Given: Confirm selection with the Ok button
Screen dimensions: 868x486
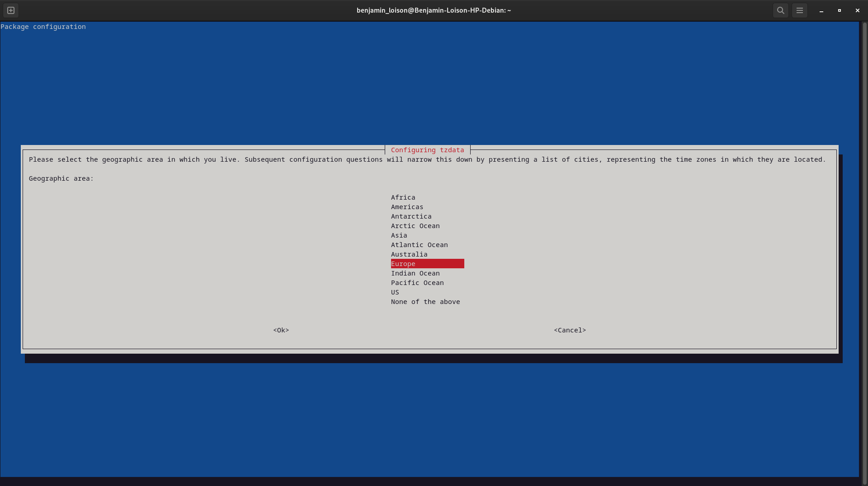Looking at the screenshot, I should [281, 330].
